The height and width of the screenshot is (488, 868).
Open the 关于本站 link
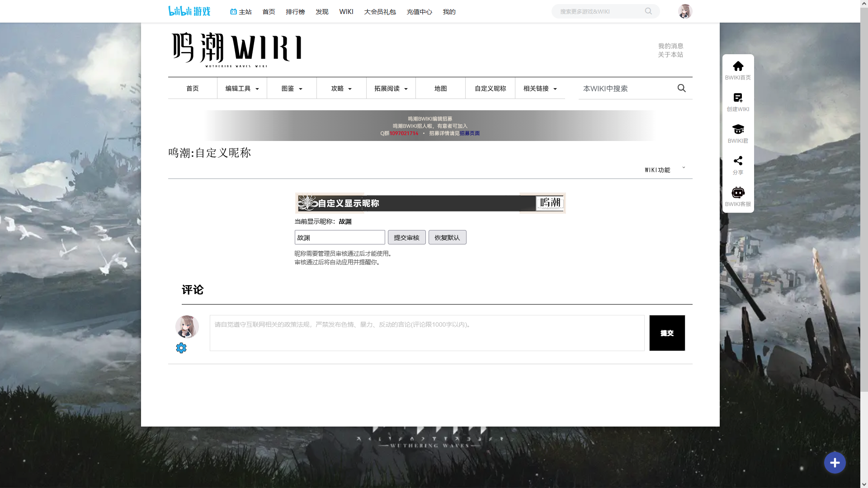[x=670, y=55]
